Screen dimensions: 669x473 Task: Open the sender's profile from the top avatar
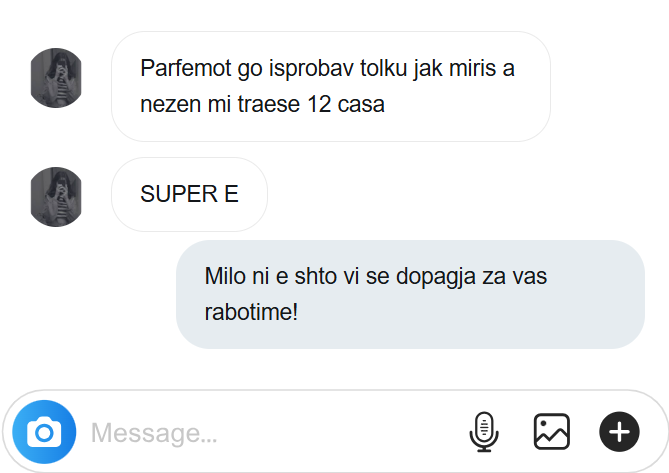[x=57, y=78]
